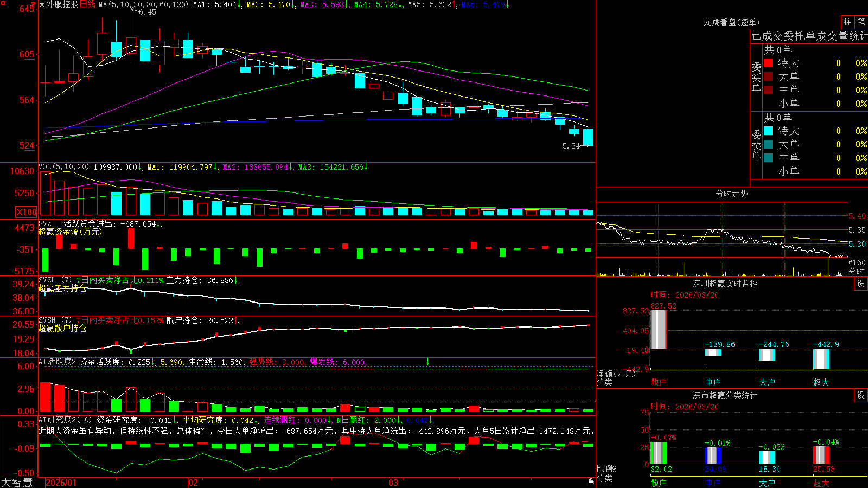This screenshot has width=868, height=488.
Task: Click the last cyan candlestick near 5.24
Action: click(588, 137)
